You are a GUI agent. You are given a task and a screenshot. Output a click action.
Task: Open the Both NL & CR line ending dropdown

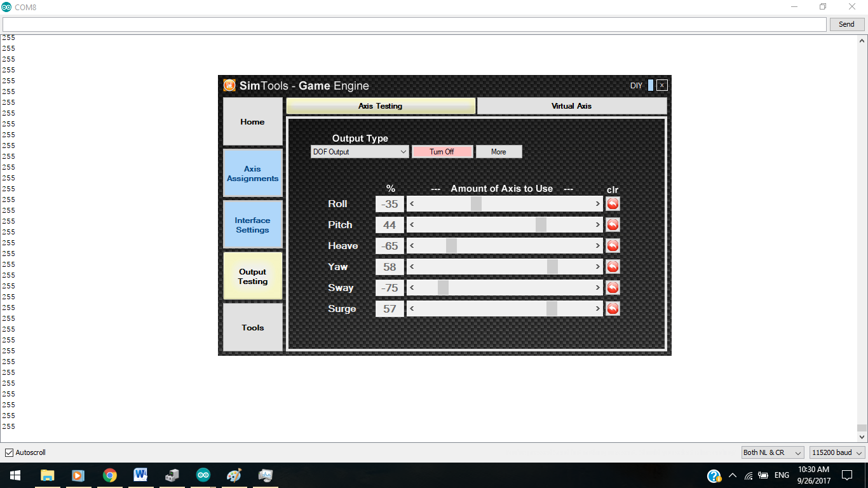point(773,452)
